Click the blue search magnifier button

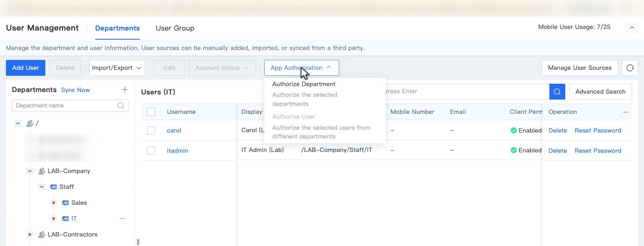[x=557, y=92]
